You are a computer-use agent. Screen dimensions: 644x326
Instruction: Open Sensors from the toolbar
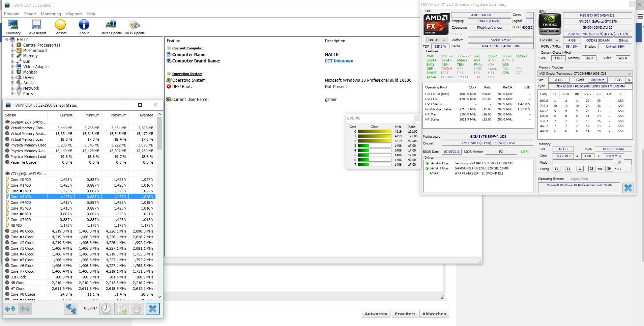[60, 27]
